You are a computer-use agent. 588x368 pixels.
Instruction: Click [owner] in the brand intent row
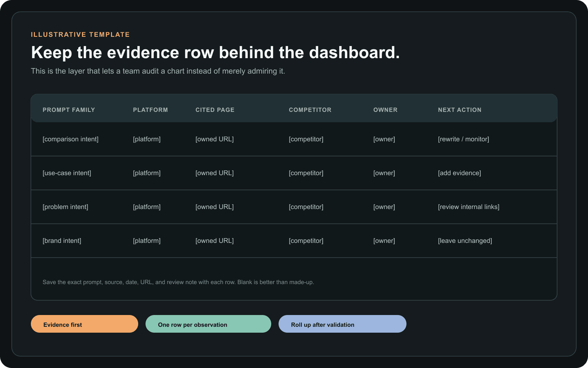pos(384,241)
